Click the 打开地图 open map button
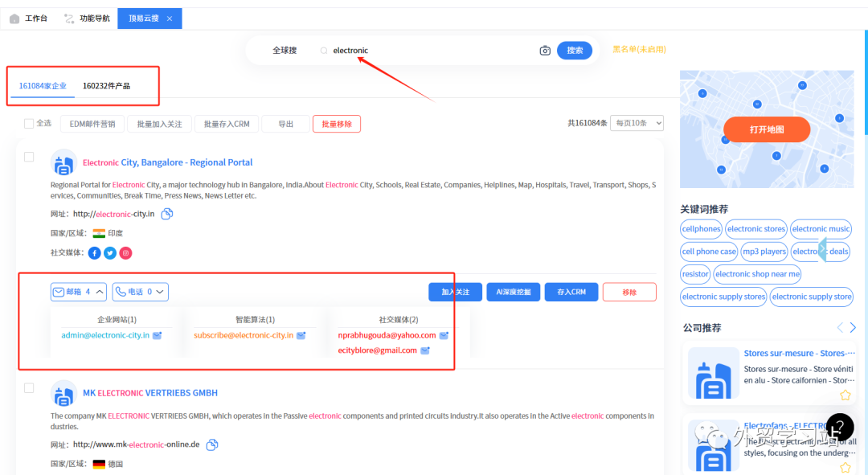 767,129
